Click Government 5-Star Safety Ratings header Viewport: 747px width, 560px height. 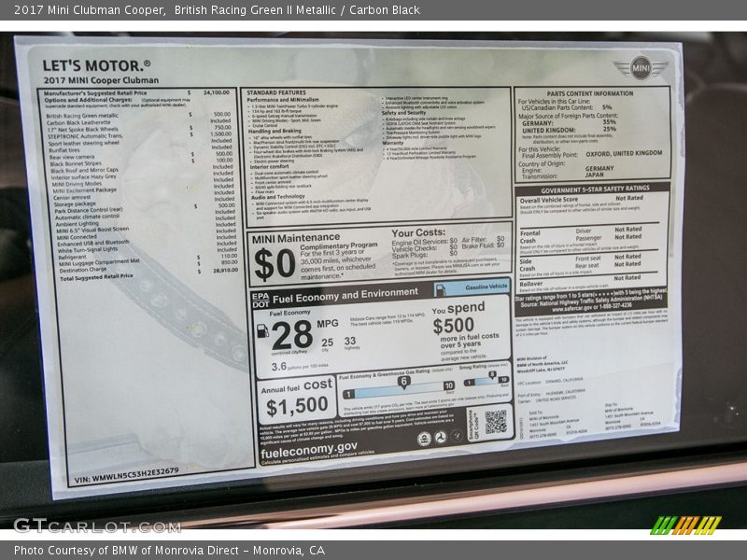pos(592,188)
